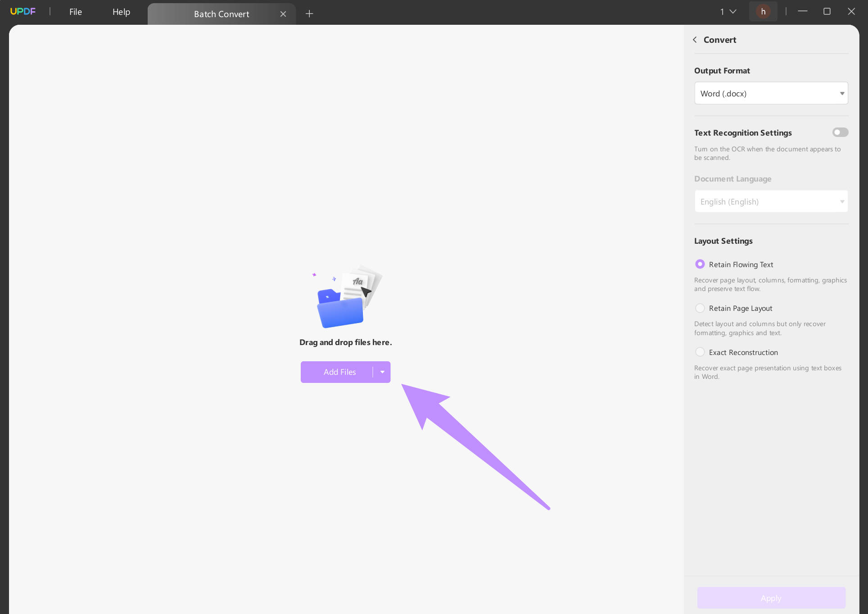Minimize the UPDF window
The height and width of the screenshot is (614, 868).
[x=803, y=12]
